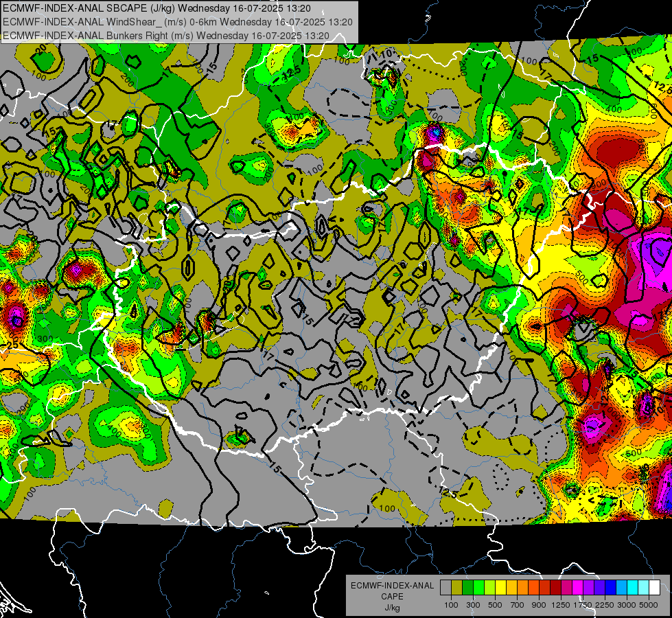Click the 25 contour label at left edge
This screenshot has width=672, height=618.
12,345
